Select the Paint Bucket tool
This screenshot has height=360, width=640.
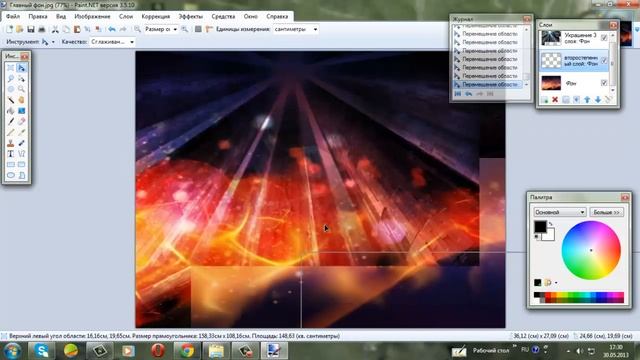(x=11, y=111)
